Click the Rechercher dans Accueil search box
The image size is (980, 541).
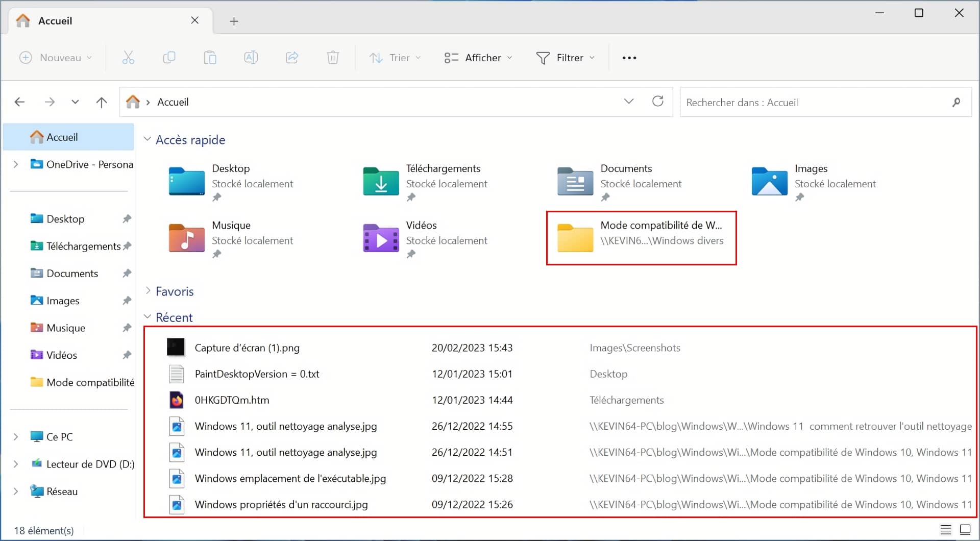coord(817,103)
